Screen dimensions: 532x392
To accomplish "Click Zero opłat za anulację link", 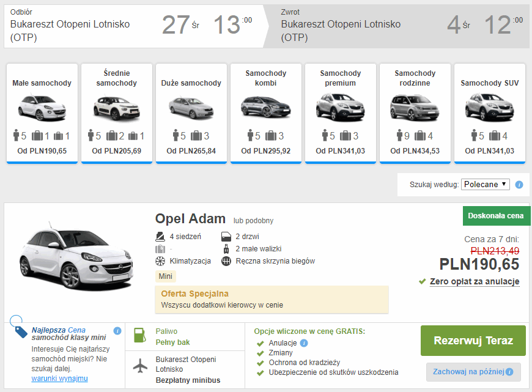I will click(x=474, y=282).
